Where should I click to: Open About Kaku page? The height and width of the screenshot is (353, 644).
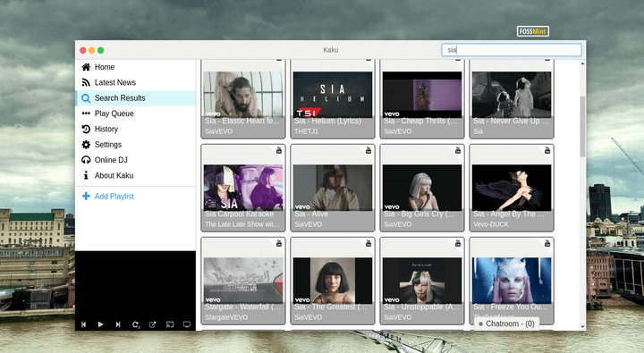coord(136,175)
